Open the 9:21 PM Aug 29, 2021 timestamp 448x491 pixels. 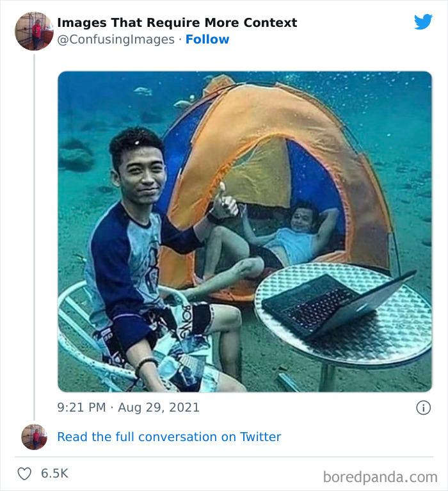point(128,407)
